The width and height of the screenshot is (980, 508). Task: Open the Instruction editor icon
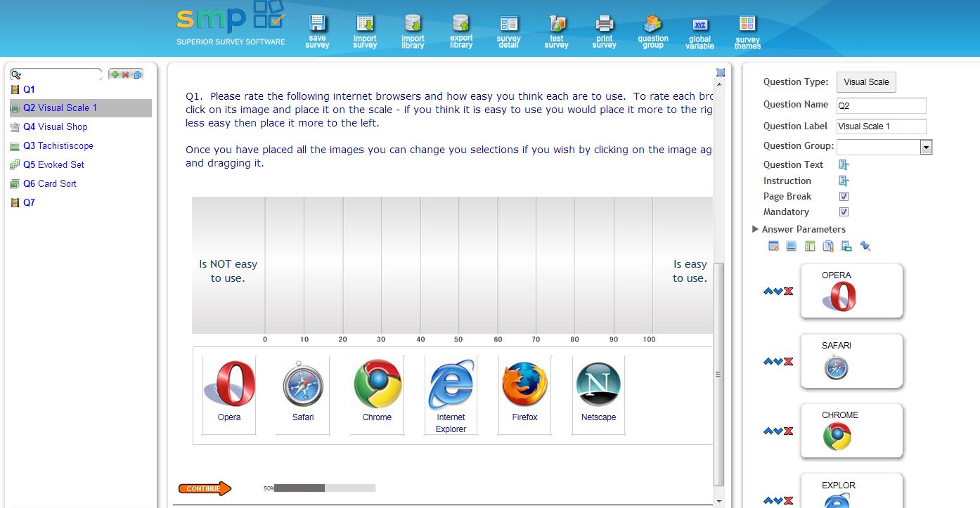(x=844, y=181)
